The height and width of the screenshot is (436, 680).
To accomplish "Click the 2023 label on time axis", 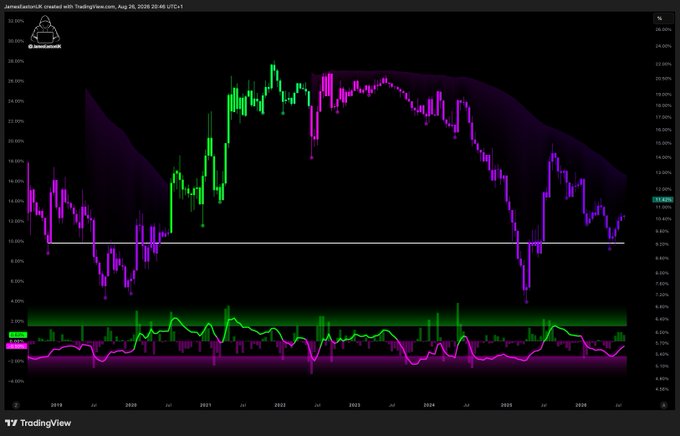I will click(355, 405).
